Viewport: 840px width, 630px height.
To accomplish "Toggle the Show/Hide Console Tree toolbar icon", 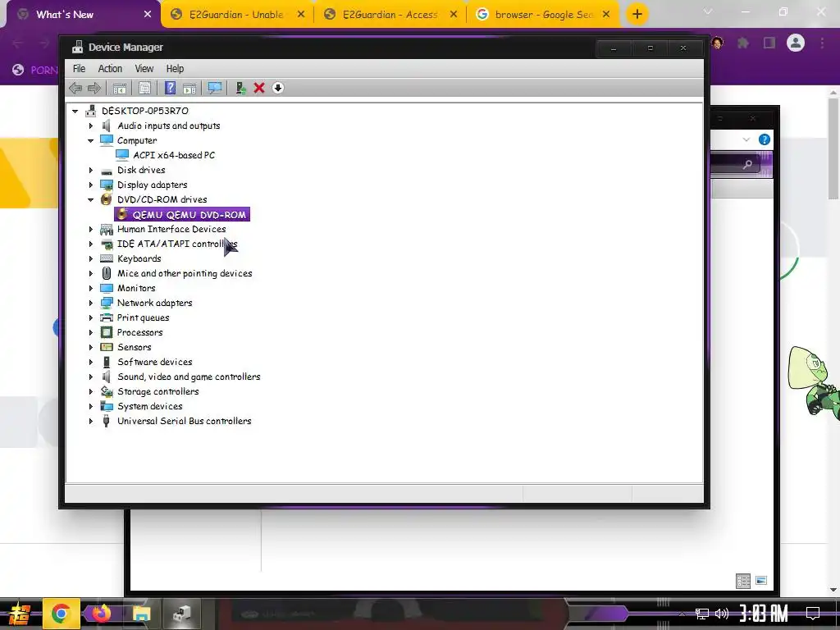I will pos(120,88).
